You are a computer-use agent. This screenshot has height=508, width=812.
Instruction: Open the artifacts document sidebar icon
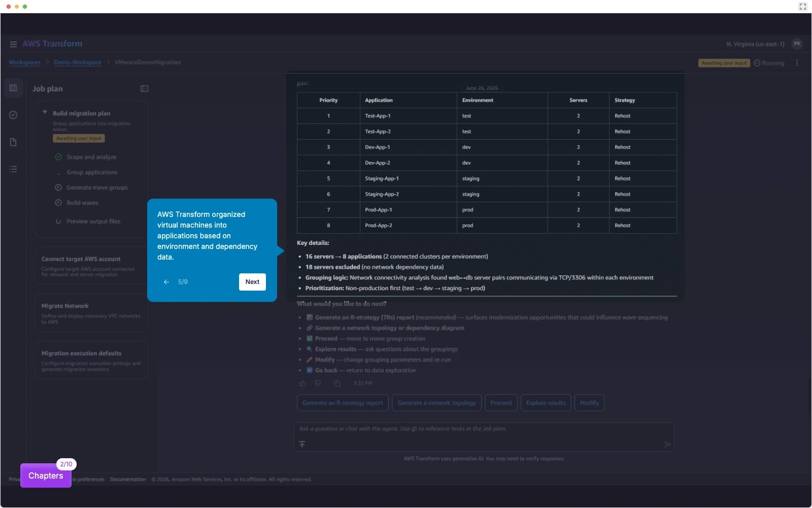(x=13, y=142)
